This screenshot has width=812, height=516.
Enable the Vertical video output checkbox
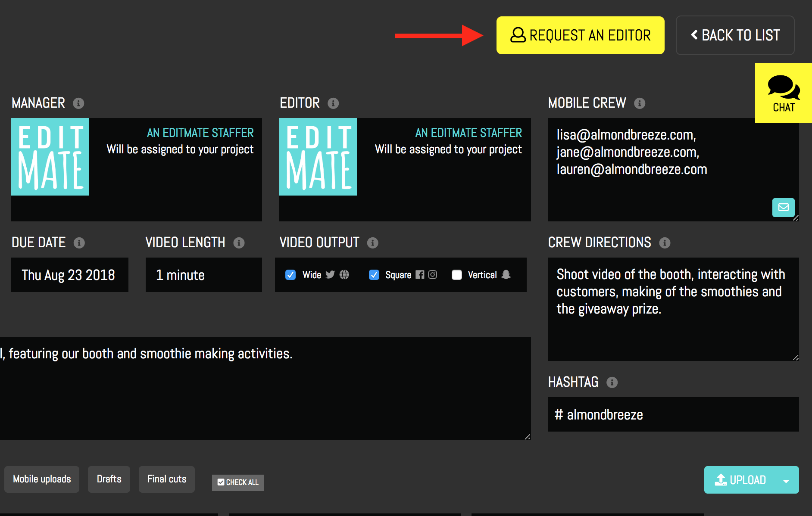[457, 275]
